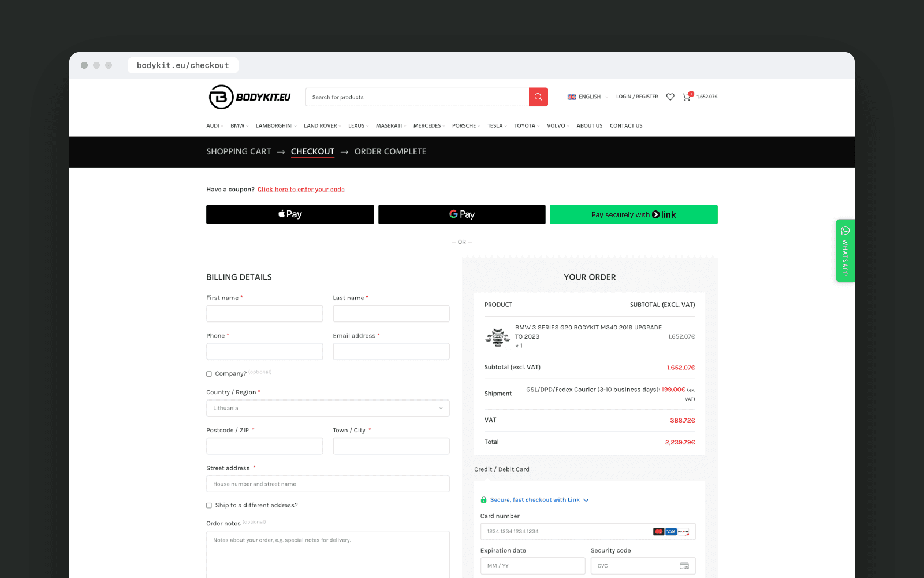The width and height of the screenshot is (924, 578).
Task: Open the Country / Region dropdown showing Lithuania
Action: (x=327, y=408)
